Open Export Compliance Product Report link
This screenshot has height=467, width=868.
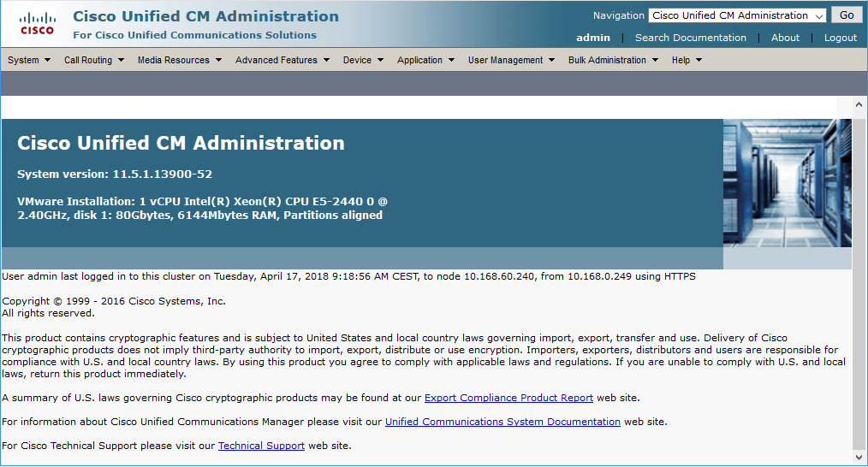pos(508,398)
